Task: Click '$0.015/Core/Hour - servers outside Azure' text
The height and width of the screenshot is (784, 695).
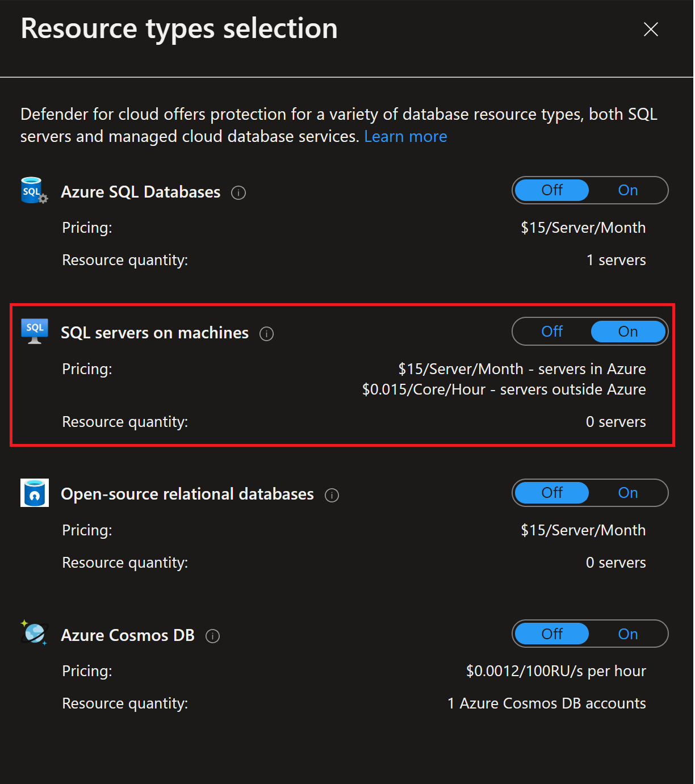Action: 504,389
